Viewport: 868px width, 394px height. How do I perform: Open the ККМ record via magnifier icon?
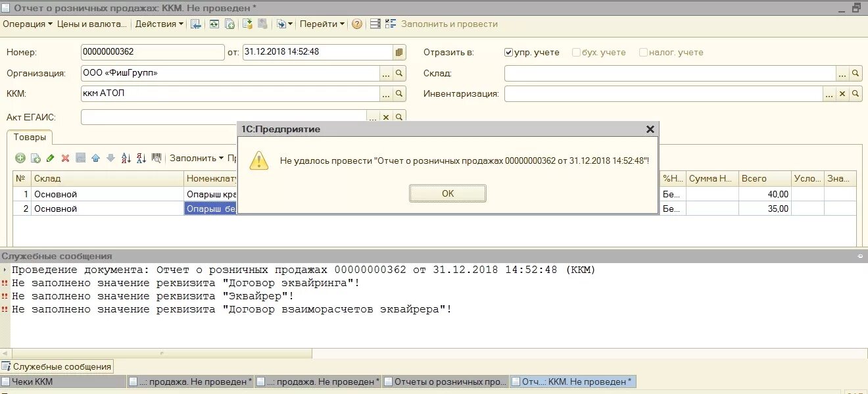399,94
